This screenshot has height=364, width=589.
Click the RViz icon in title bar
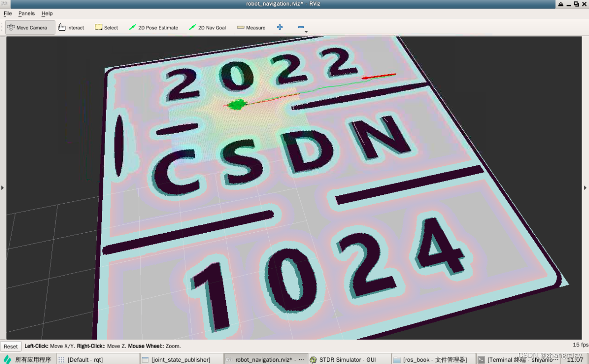pos(4,4)
